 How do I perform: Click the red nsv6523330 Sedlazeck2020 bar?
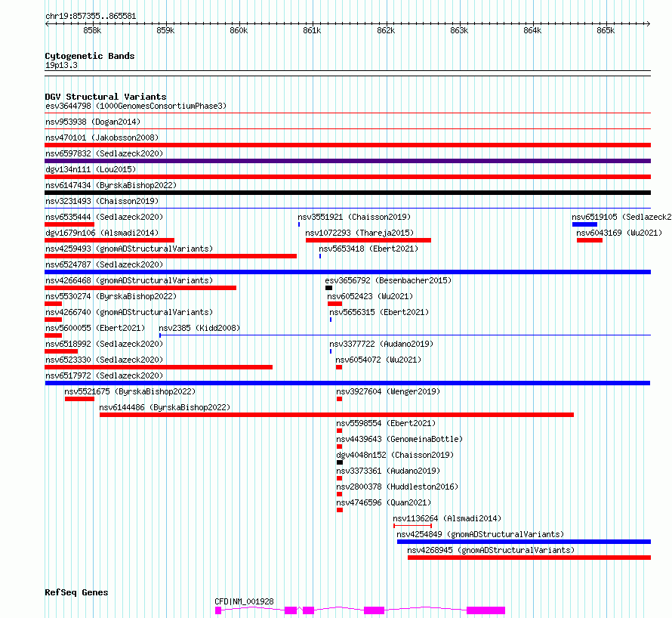(x=159, y=367)
